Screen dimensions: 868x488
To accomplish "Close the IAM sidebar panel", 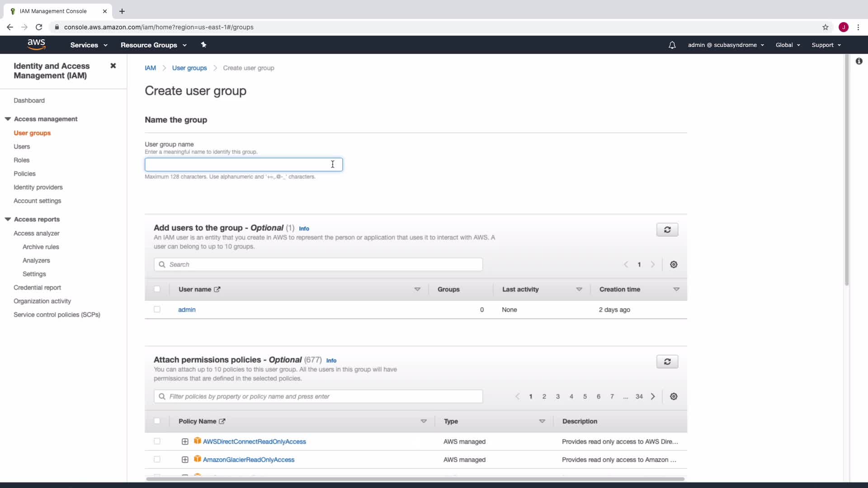I will [113, 66].
